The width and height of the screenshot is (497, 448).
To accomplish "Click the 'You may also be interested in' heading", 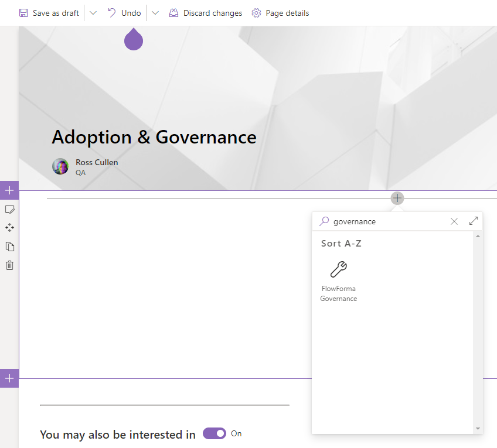I will pyautogui.click(x=118, y=435).
